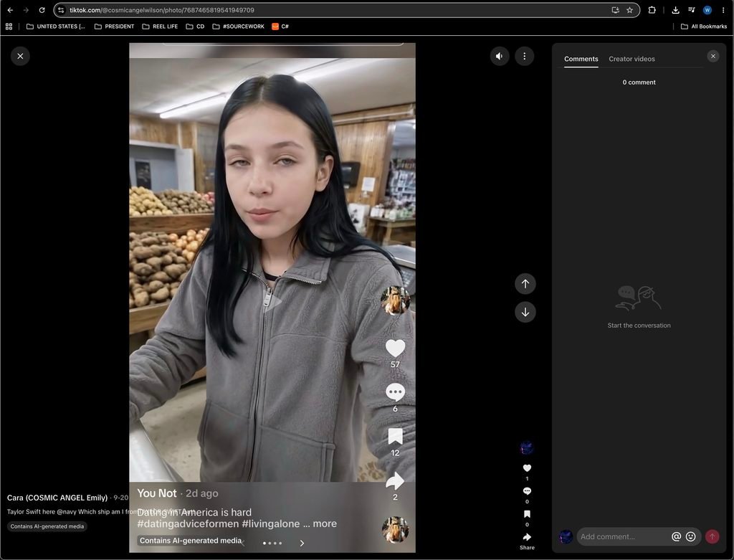
Task: Open the C# bookmark
Action: pos(280,27)
